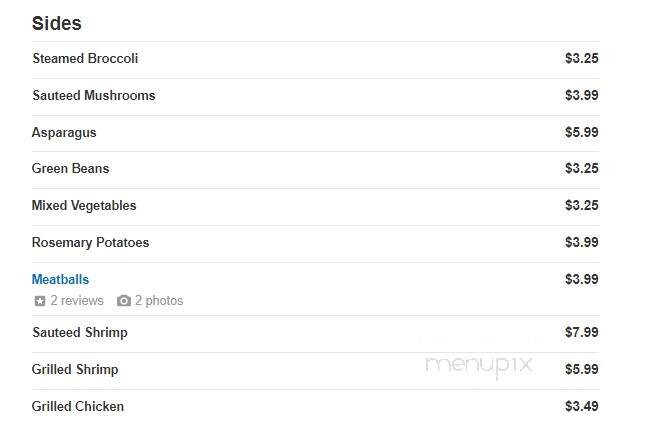This screenshot has width=658, height=447.
Task: Click the Asparagus menu entry
Action: pyautogui.click(x=64, y=133)
